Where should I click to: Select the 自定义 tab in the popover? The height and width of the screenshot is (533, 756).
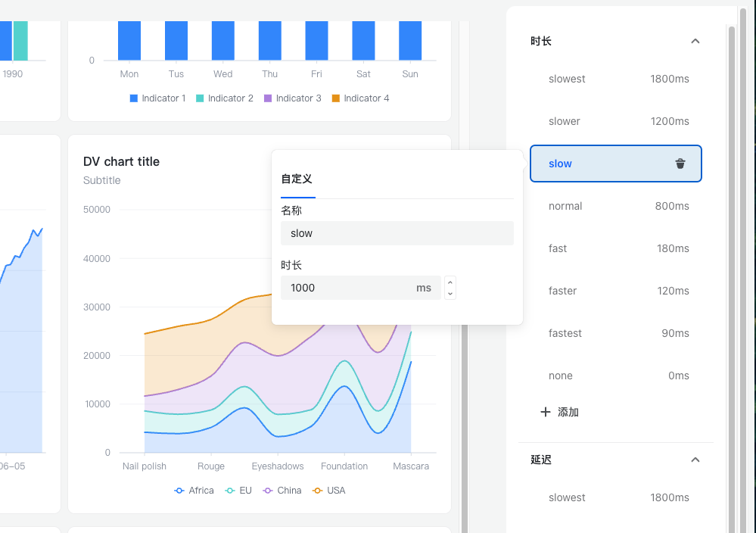coord(297,179)
